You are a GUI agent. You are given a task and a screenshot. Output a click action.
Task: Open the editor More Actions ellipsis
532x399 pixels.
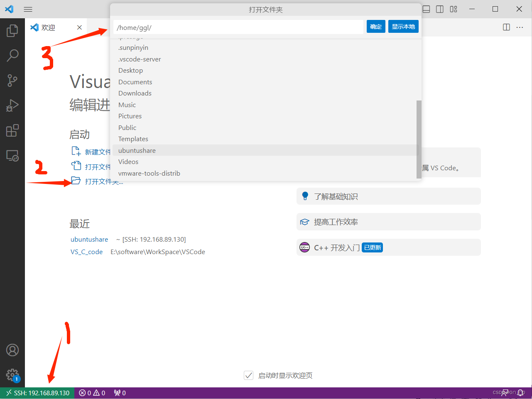[x=520, y=27]
